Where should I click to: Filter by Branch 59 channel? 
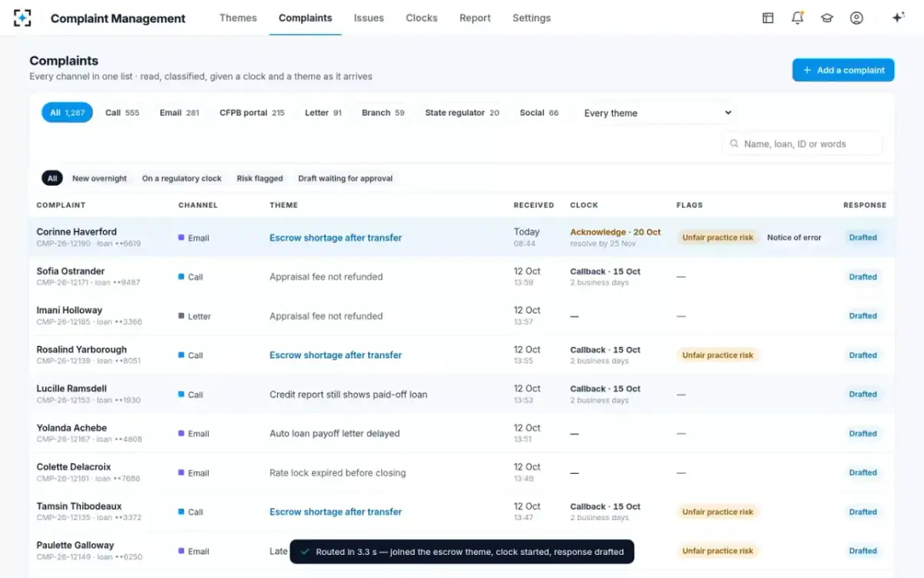[383, 113]
